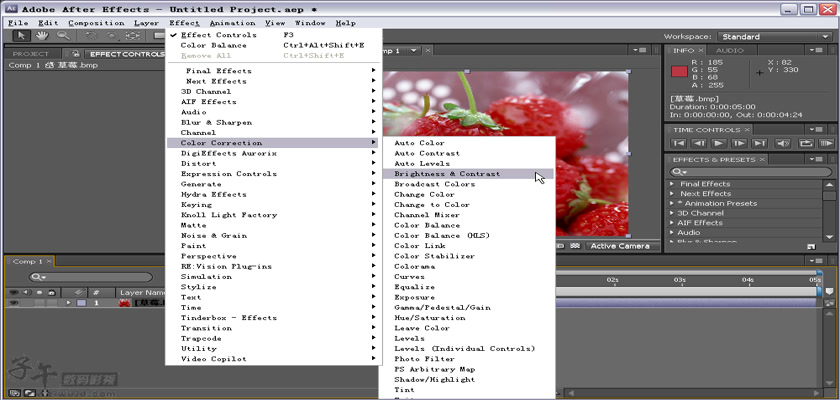Go to last frame in Time Controls

click(759, 144)
